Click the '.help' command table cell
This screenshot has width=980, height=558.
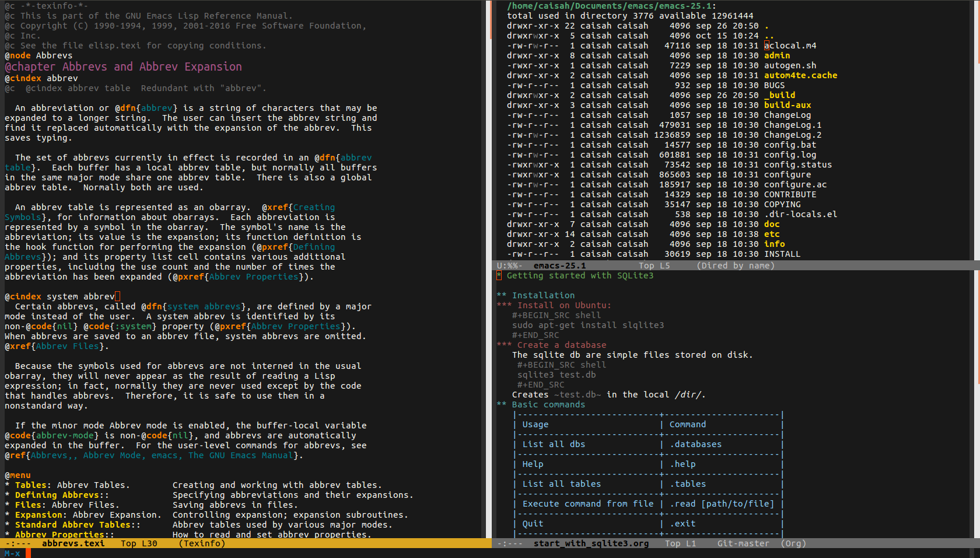(682, 464)
